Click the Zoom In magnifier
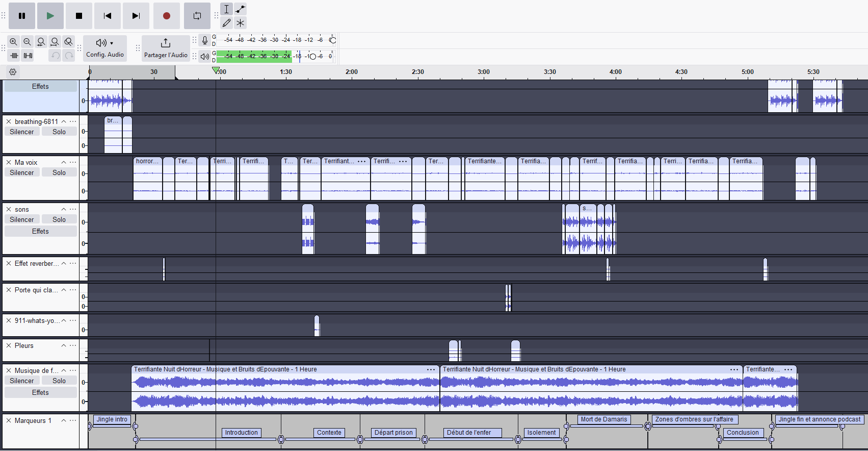The width and height of the screenshot is (868, 451). [x=14, y=42]
